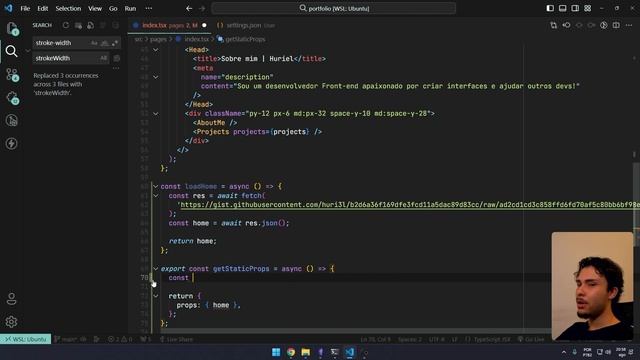Toggle search details three-dot icon
The width and height of the screenshot is (640, 360).
(116, 69)
